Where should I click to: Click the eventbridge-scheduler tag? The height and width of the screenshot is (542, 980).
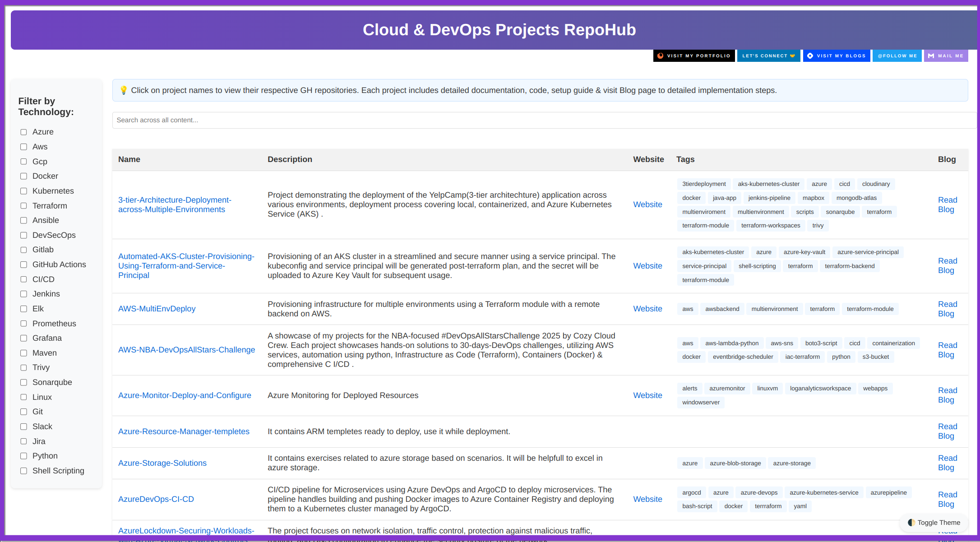point(743,357)
